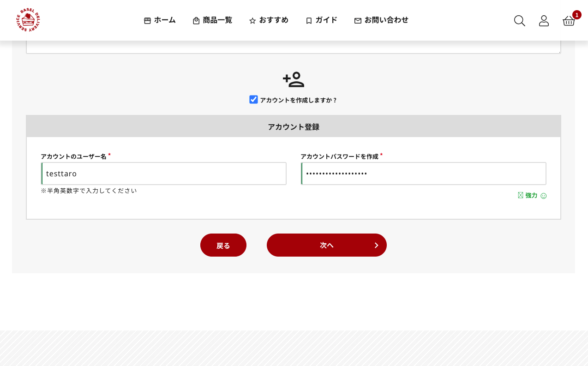Click the アカウント登録 section header
The image size is (588, 366).
[x=294, y=126]
